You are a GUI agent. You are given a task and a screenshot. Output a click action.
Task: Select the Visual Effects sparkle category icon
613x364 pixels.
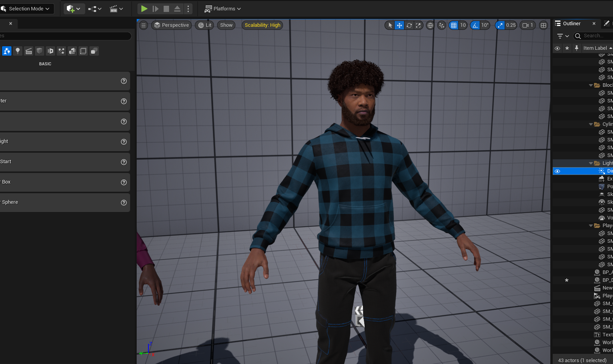pos(61,51)
